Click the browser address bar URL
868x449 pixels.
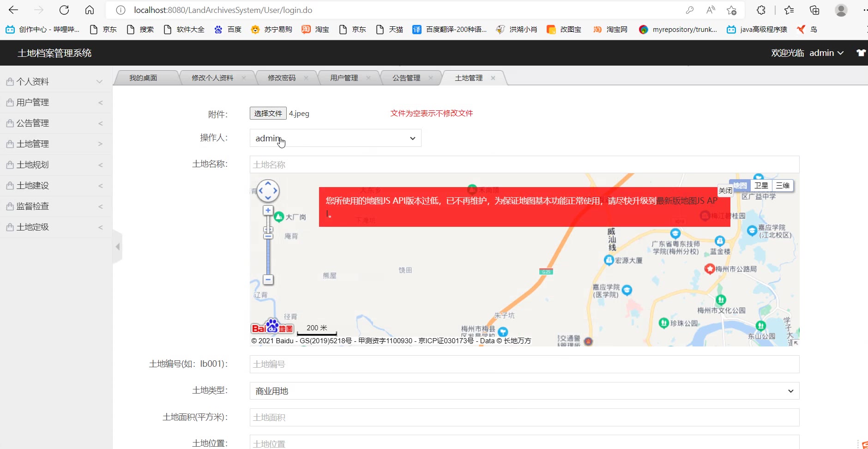[223, 10]
